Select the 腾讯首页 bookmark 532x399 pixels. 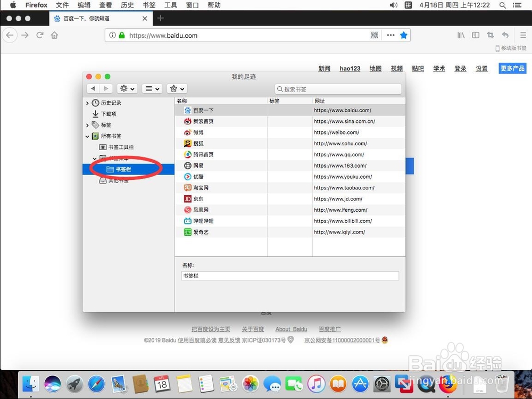(x=290, y=154)
